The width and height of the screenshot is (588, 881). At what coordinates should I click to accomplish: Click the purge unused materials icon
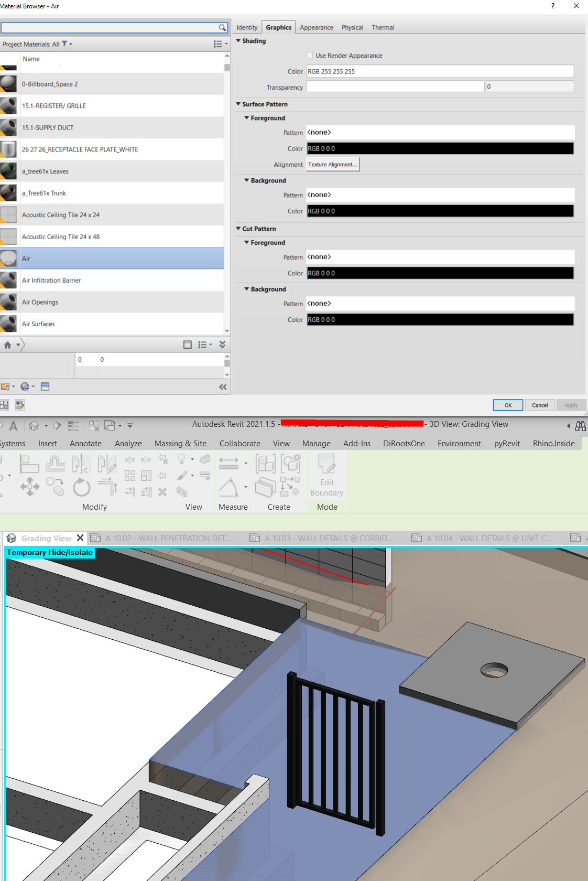(x=4, y=405)
